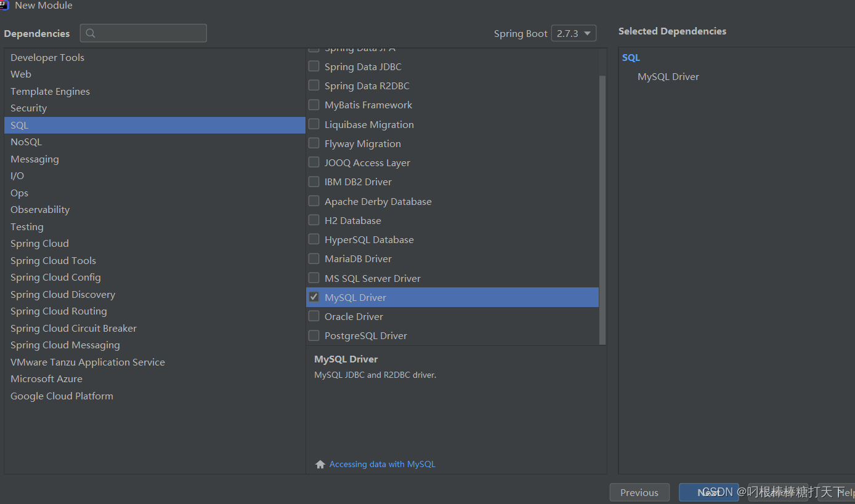The image size is (855, 504).
Task: Uncheck the MySQL Driver dependency
Action: [314, 297]
